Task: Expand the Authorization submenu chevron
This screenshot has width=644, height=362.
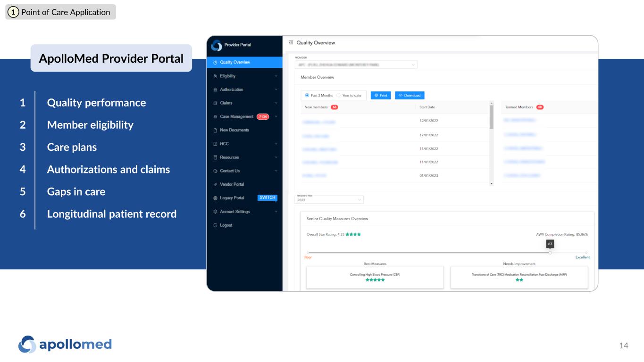Action: 276,90
